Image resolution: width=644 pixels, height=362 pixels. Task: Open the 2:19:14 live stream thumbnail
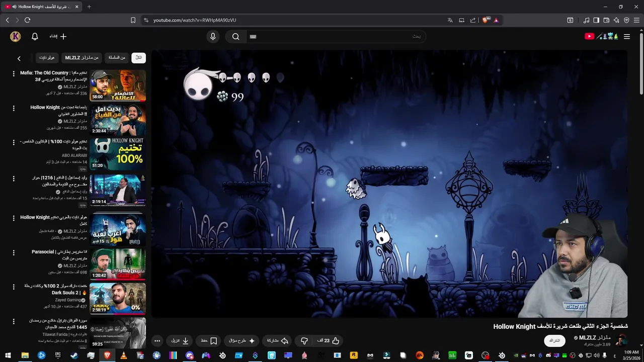coord(118,190)
